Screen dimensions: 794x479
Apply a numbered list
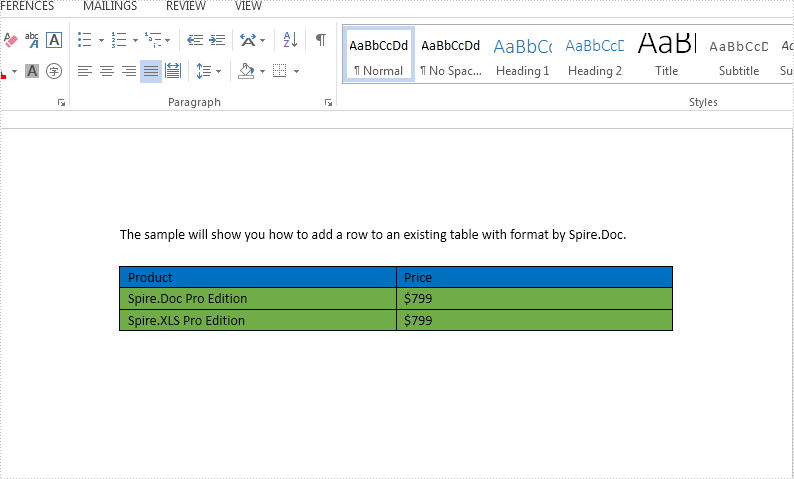click(119, 39)
